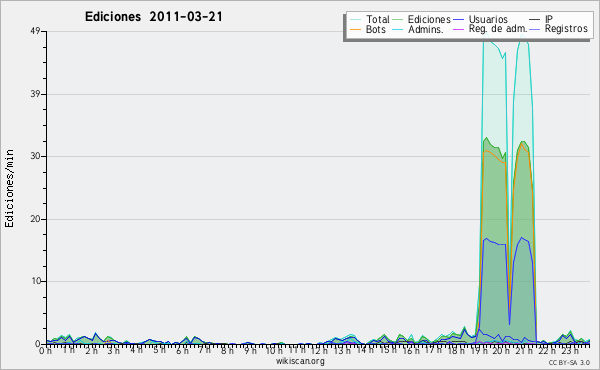
Task: Click the y-axis value 10
Action: [x=36, y=281]
